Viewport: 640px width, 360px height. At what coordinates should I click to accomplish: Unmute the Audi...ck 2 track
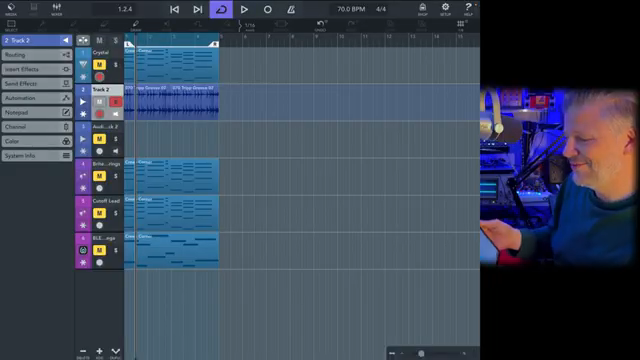pyautogui.click(x=99, y=139)
